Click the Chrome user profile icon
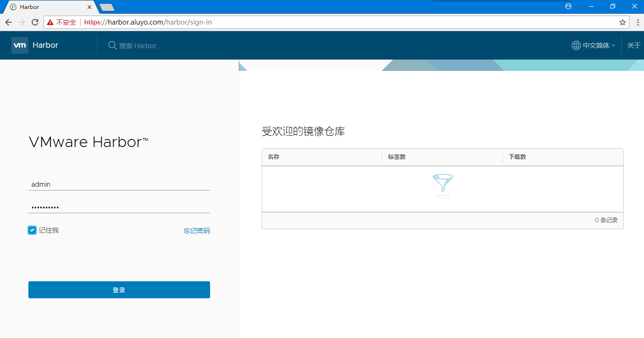 click(568, 6)
